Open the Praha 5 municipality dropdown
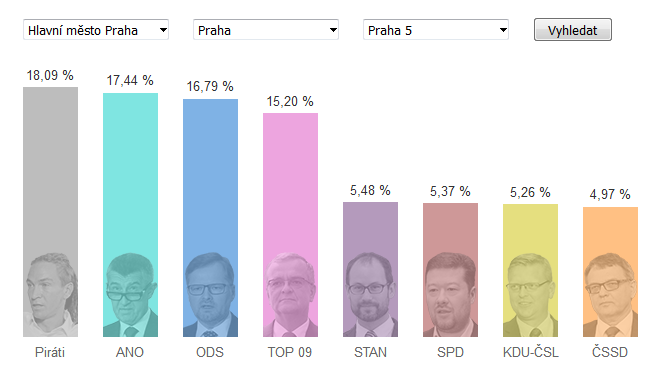 click(x=435, y=29)
